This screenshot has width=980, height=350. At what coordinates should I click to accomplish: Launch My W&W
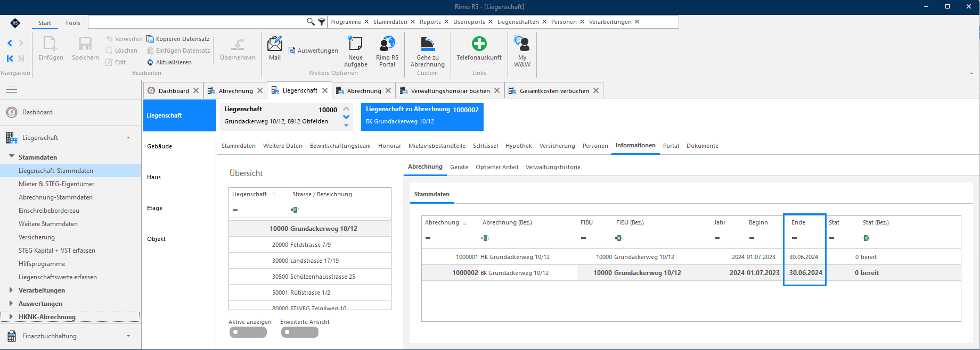click(522, 51)
